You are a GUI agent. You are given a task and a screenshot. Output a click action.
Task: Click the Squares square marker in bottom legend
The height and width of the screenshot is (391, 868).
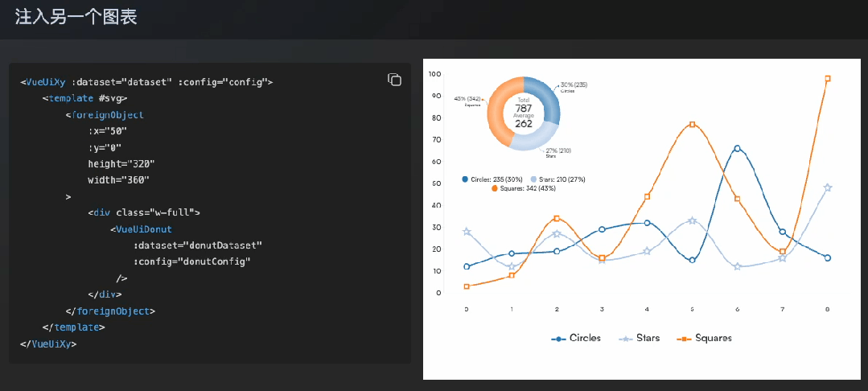pyautogui.click(x=684, y=339)
